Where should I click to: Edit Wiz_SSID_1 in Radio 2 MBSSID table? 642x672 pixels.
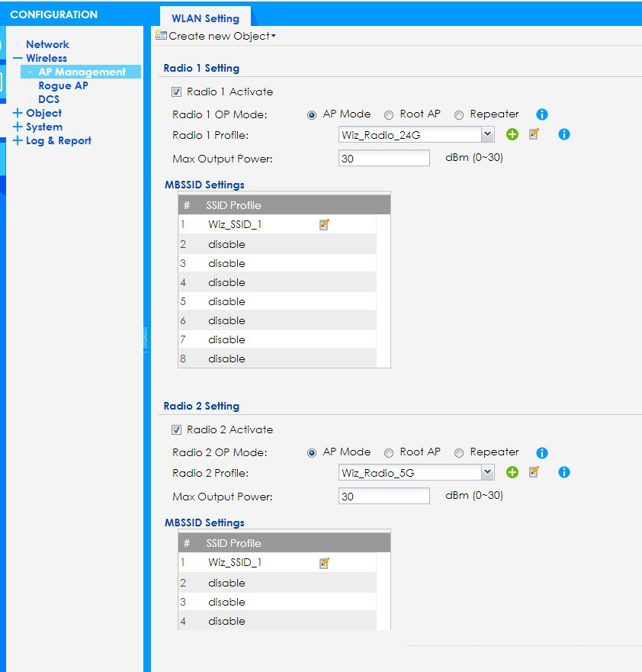[324, 563]
